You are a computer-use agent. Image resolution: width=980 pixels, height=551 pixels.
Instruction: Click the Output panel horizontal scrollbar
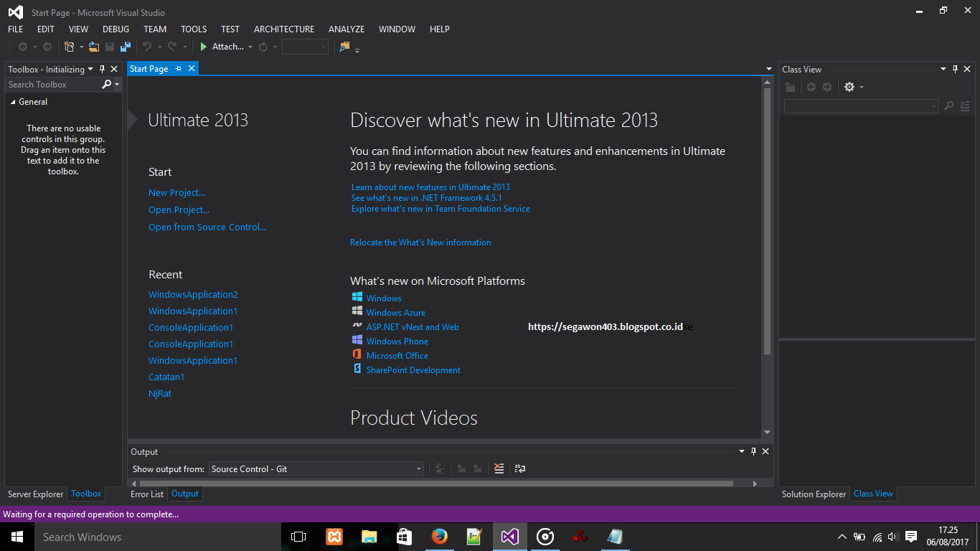[436, 484]
